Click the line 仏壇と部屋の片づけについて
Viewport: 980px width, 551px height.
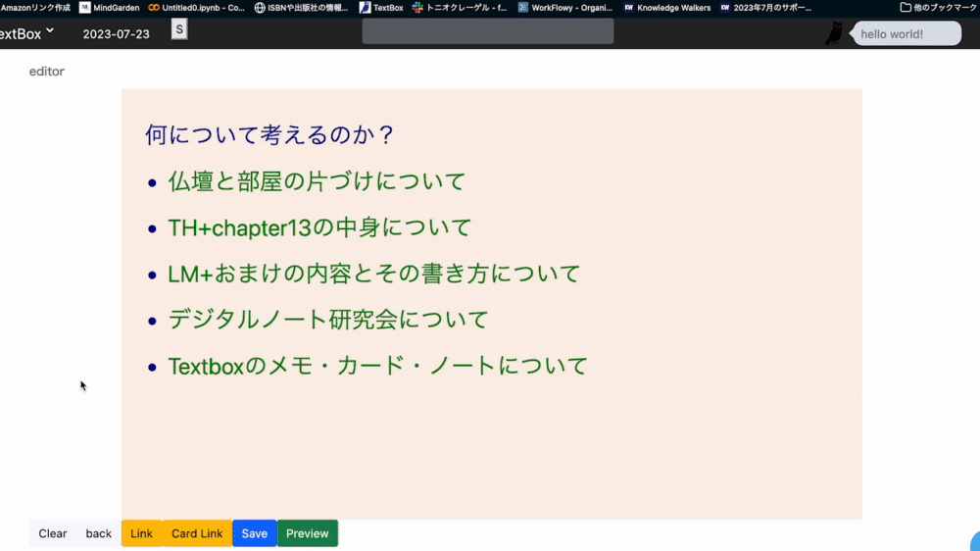tap(317, 181)
